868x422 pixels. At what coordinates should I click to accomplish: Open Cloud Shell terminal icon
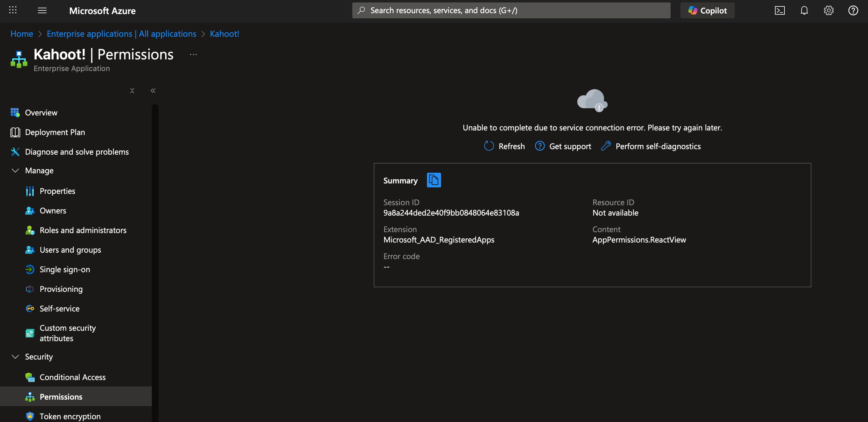pyautogui.click(x=780, y=10)
